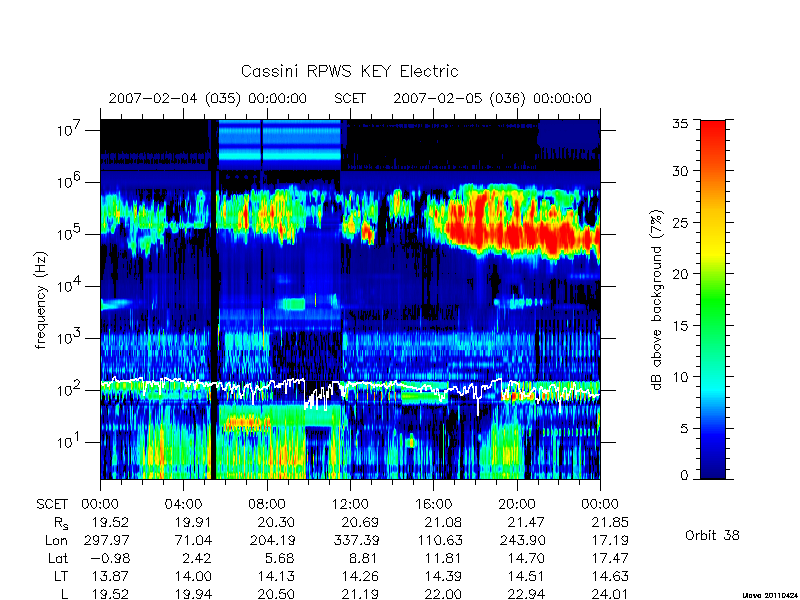Click the 'Lat' row header
The image size is (800, 600).
(x=58, y=558)
